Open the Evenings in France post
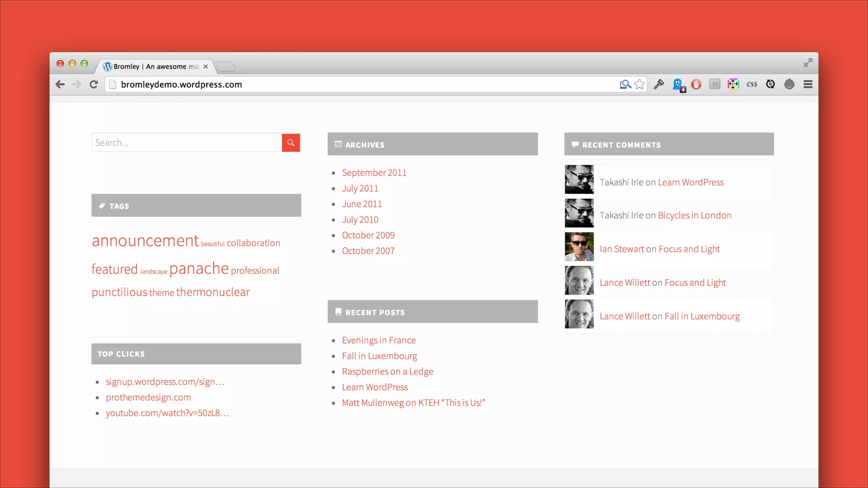The image size is (868, 488). coord(378,341)
